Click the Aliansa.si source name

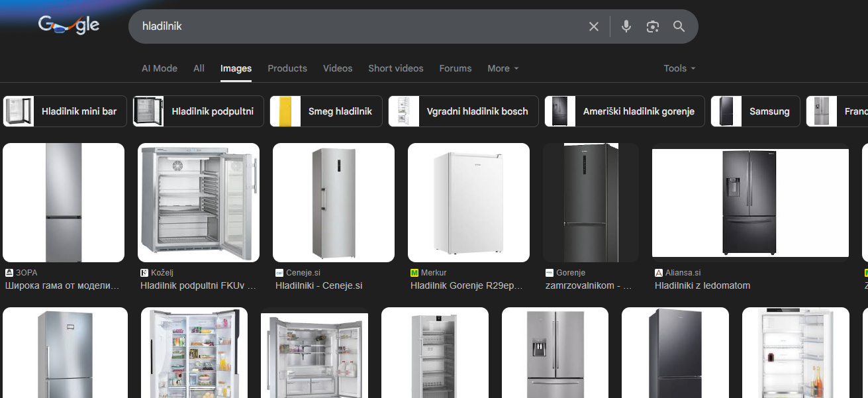tap(683, 273)
